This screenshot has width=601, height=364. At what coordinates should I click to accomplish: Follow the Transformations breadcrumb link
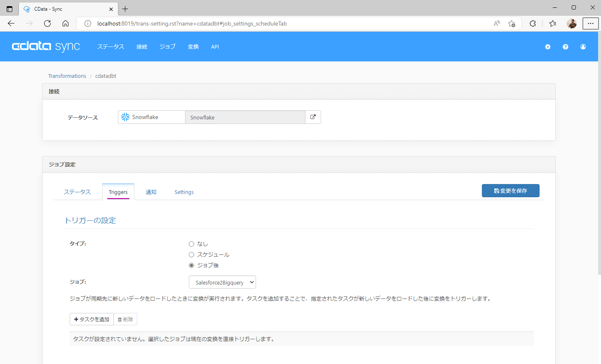67,76
